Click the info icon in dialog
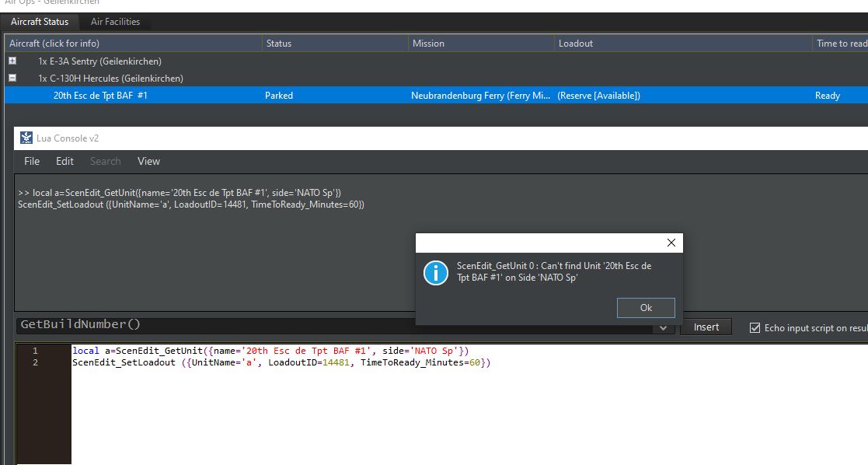868x465 pixels. [x=436, y=273]
